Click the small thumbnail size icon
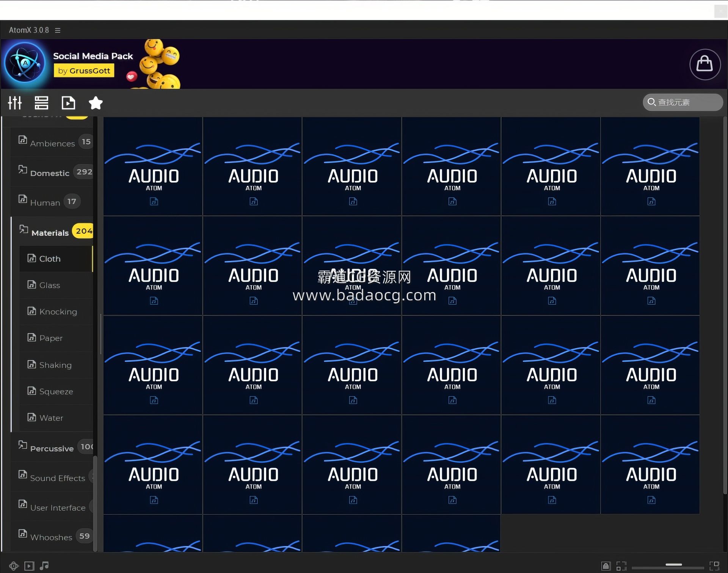 (621, 566)
